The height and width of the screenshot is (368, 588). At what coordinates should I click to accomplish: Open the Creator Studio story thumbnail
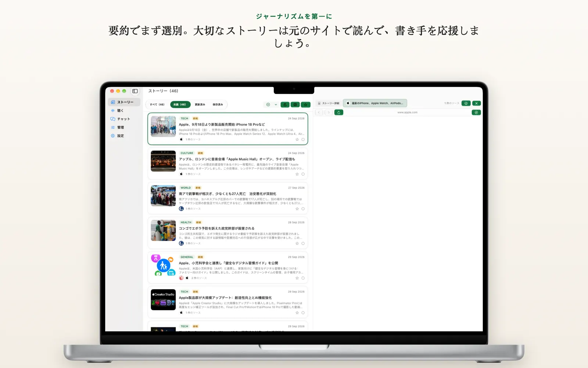tap(163, 300)
